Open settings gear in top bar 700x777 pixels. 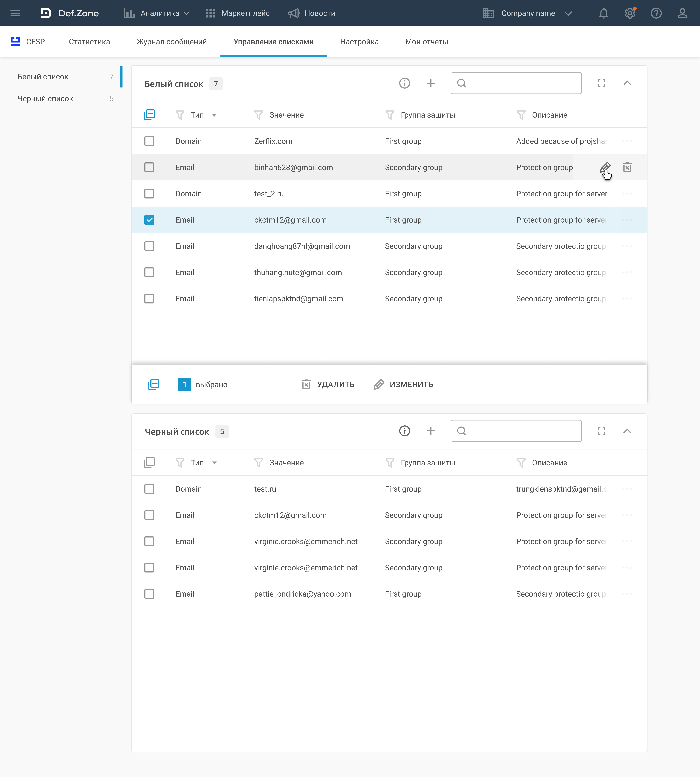tap(630, 13)
